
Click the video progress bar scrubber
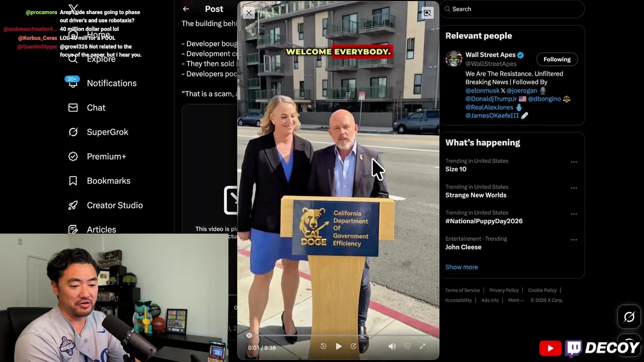coord(249,335)
